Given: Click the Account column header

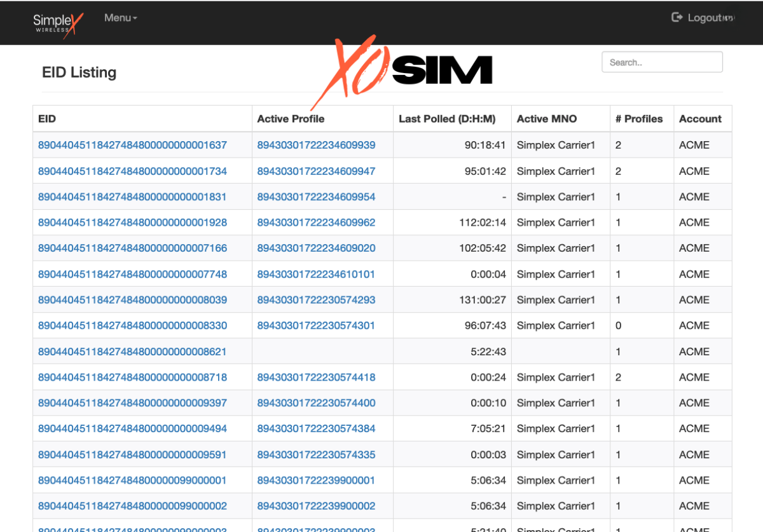Looking at the screenshot, I should [701, 118].
